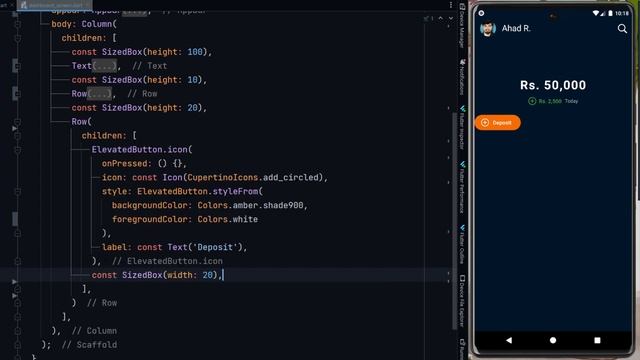Click the emulator status bar circle icon
The height and width of the screenshot is (360, 640).
pos(481,13)
